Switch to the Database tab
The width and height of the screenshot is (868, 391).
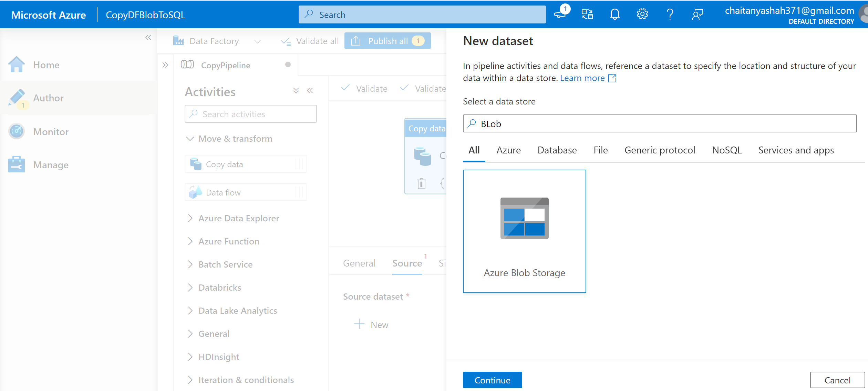[557, 150]
